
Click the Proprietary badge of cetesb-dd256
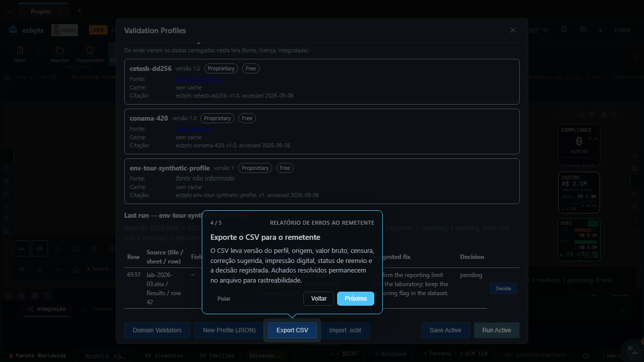click(x=221, y=68)
